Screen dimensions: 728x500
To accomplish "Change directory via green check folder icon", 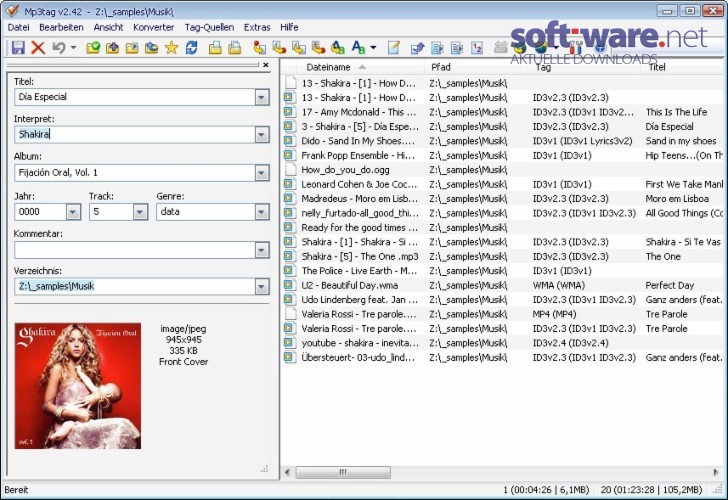I will [x=93, y=47].
